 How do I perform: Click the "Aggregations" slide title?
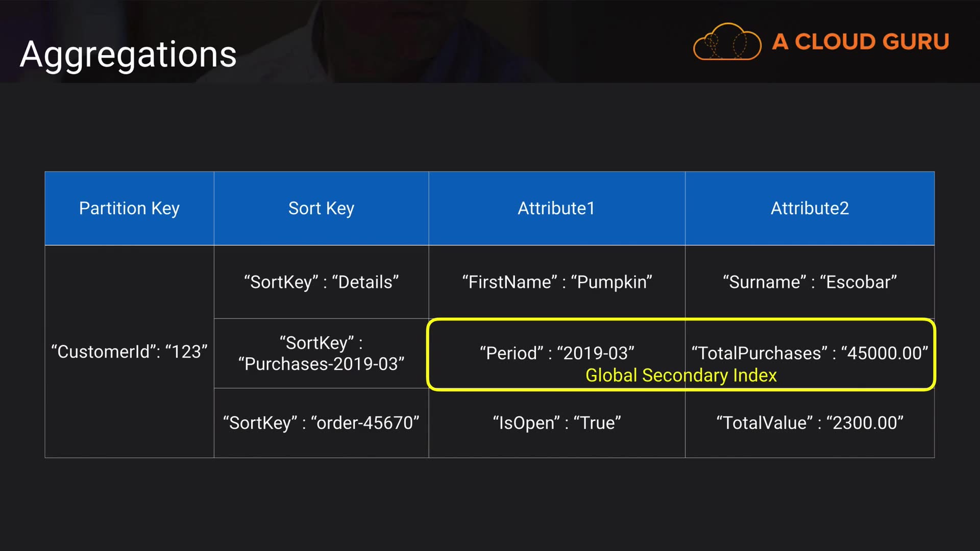click(128, 54)
